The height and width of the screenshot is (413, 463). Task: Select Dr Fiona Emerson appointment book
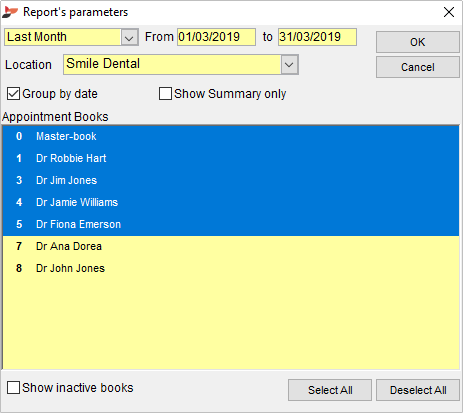click(x=231, y=224)
